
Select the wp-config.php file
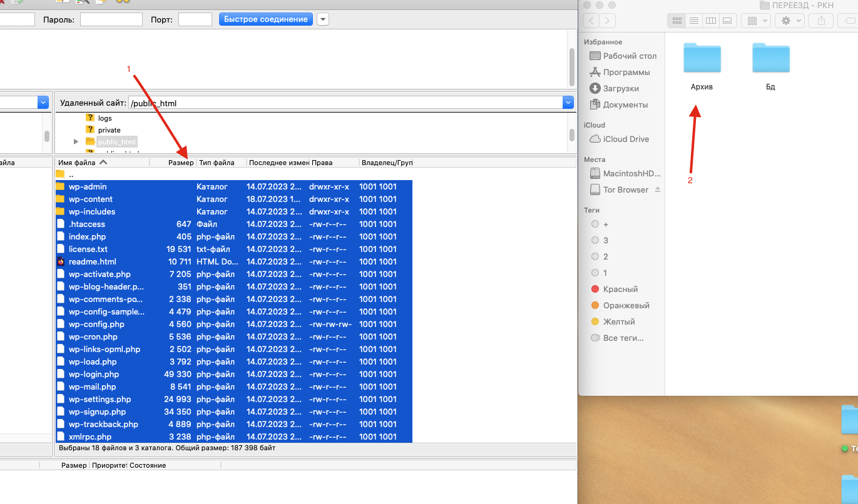tap(234, 324)
